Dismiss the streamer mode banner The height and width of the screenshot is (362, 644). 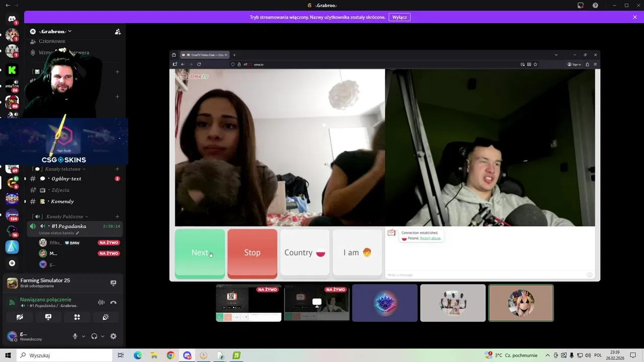tap(635, 17)
